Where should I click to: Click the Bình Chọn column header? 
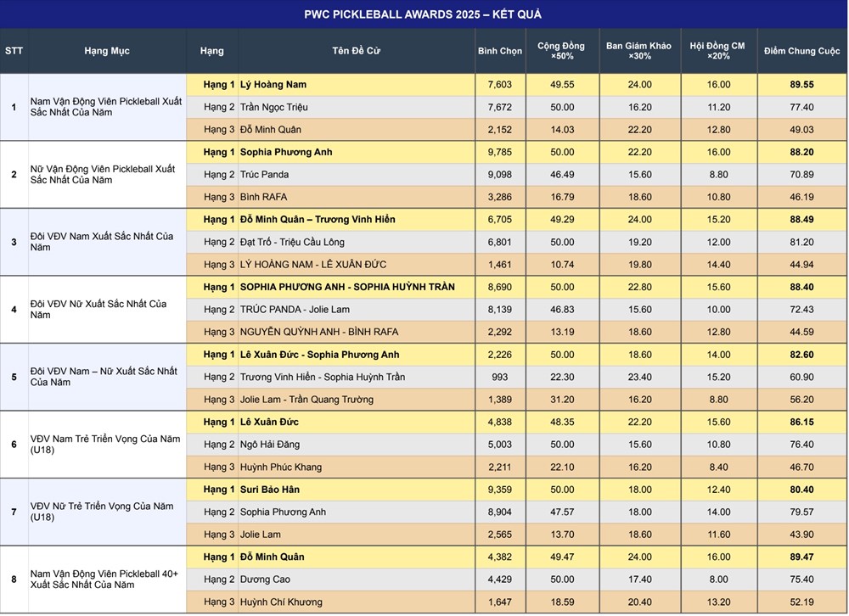point(500,51)
